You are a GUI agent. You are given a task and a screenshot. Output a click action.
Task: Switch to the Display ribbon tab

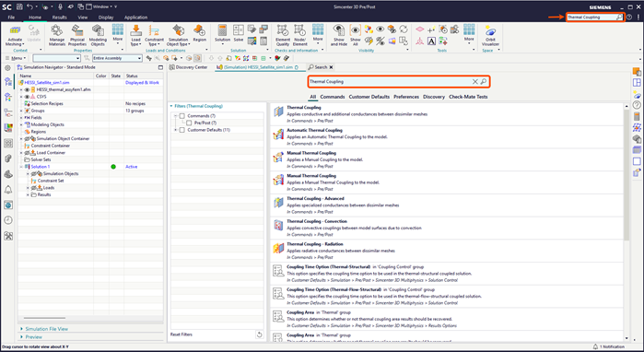(x=106, y=18)
